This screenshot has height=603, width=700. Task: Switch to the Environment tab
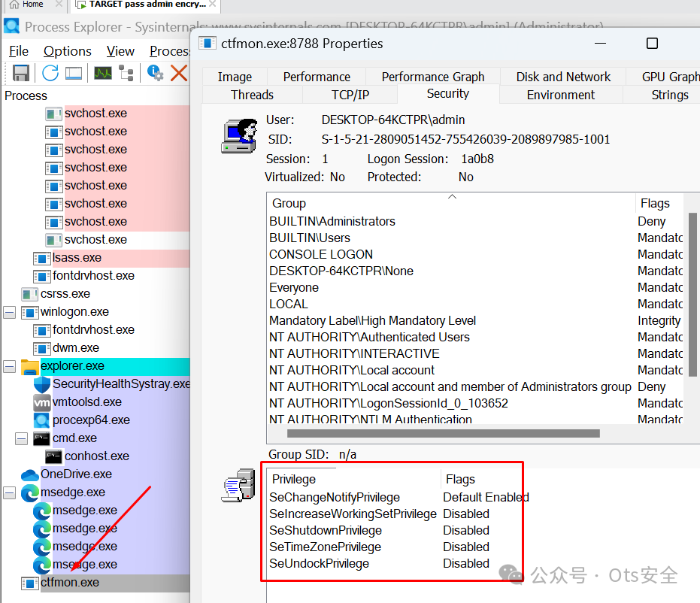point(561,95)
